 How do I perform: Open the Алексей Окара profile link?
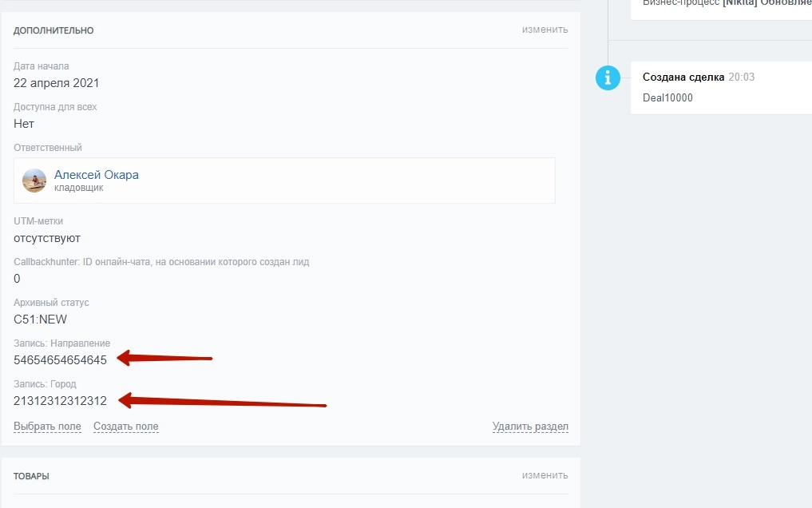tap(96, 175)
